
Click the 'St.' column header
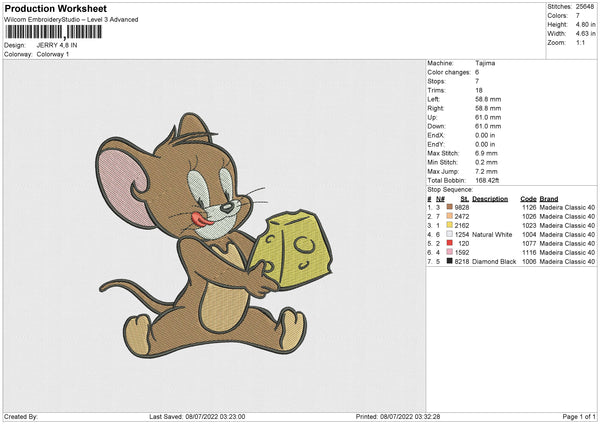pos(465,199)
